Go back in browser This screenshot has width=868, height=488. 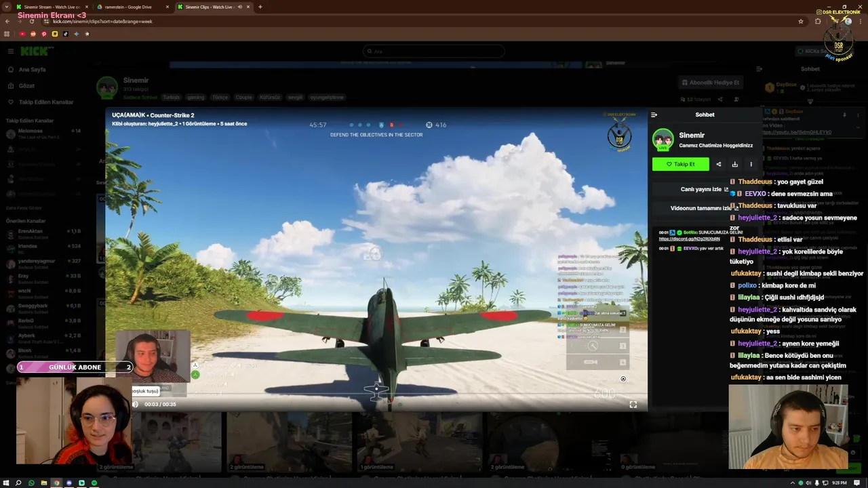coord(7,21)
